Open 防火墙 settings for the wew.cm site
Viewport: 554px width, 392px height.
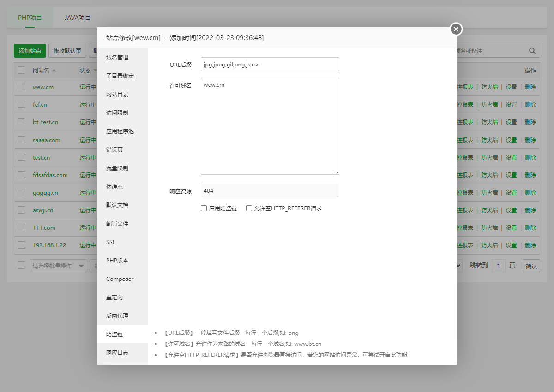tap(489, 87)
